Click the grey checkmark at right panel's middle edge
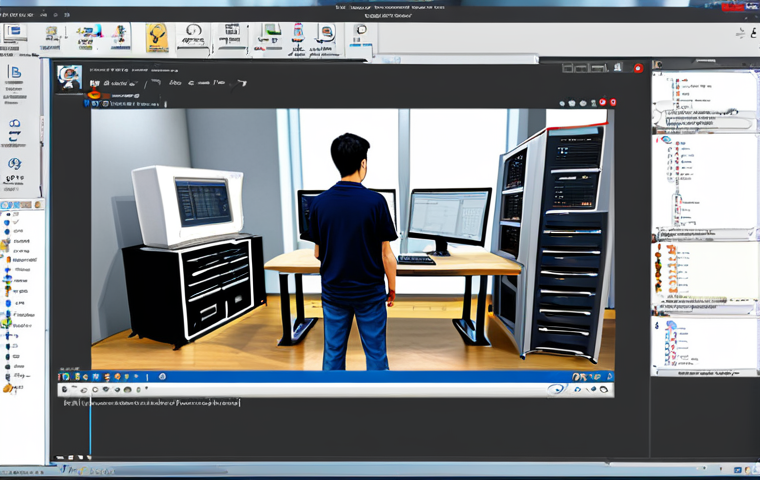Image resolution: width=760 pixels, height=480 pixels. (x=751, y=233)
